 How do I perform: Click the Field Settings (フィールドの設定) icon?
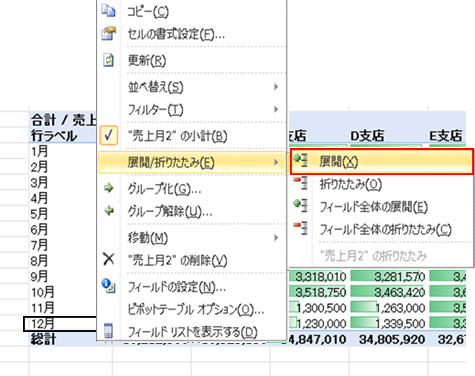(x=109, y=286)
